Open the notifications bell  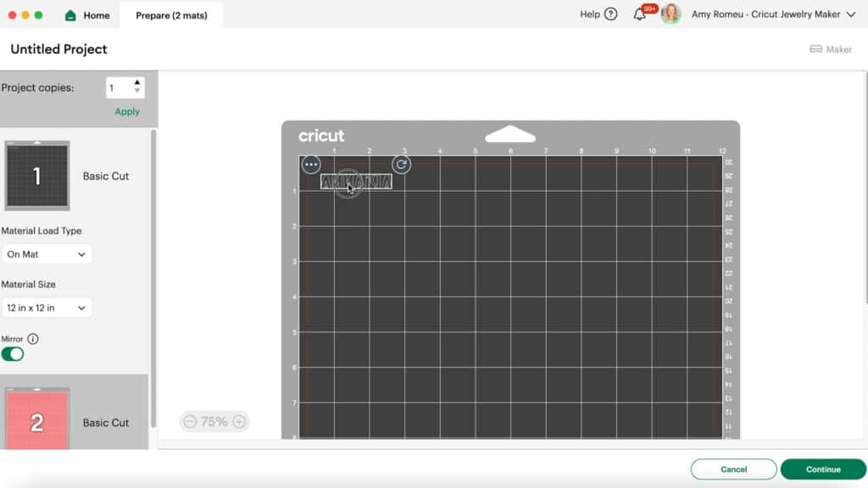point(639,14)
